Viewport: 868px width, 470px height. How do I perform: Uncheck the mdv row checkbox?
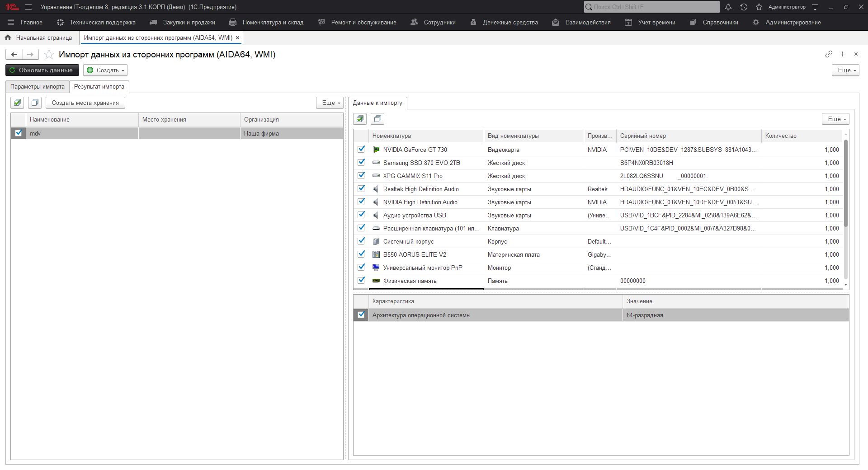tap(19, 133)
